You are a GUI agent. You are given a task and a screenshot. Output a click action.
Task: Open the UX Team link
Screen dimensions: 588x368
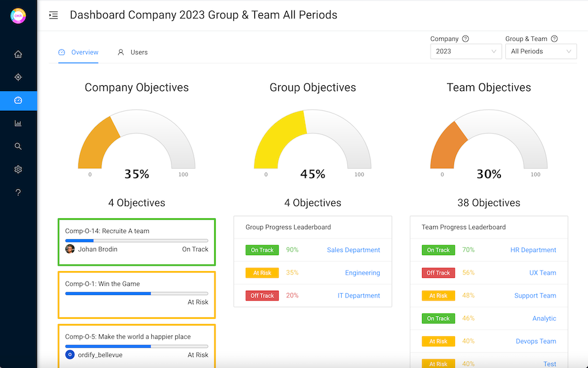tap(542, 273)
